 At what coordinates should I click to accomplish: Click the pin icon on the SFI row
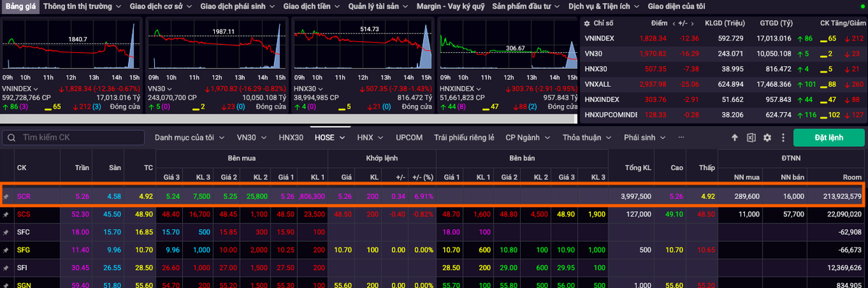[7, 268]
